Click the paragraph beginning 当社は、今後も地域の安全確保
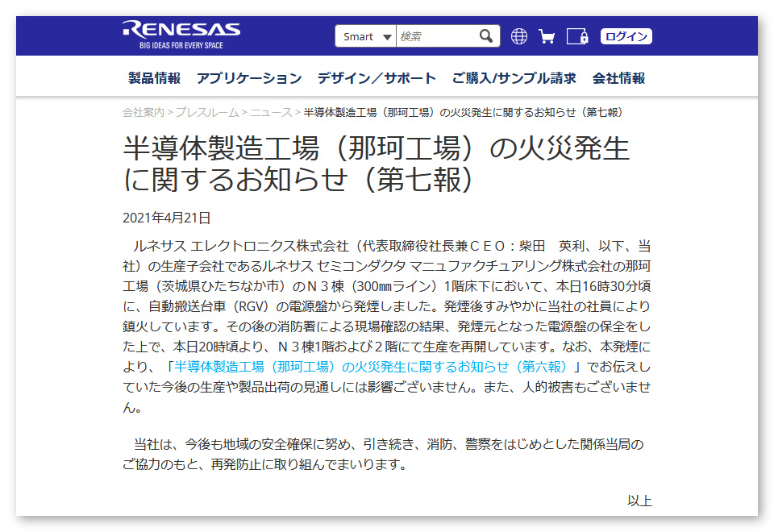The height and width of the screenshot is (532, 774). pyautogui.click(x=383, y=454)
